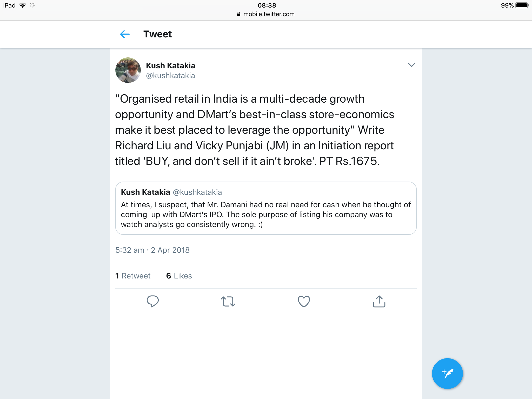Go back using the blue arrow
532x399 pixels.
coord(125,34)
